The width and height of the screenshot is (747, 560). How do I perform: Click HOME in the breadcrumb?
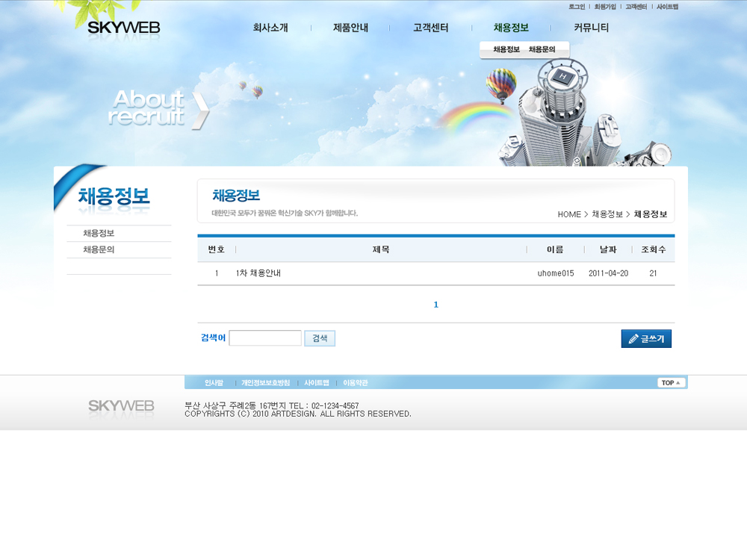click(568, 214)
